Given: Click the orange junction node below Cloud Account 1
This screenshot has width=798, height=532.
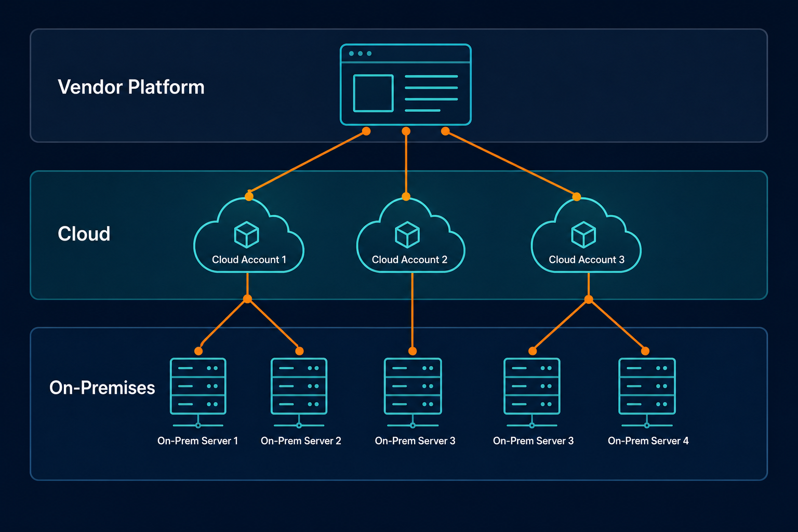Looking at the screenshot, I should 247,299.
